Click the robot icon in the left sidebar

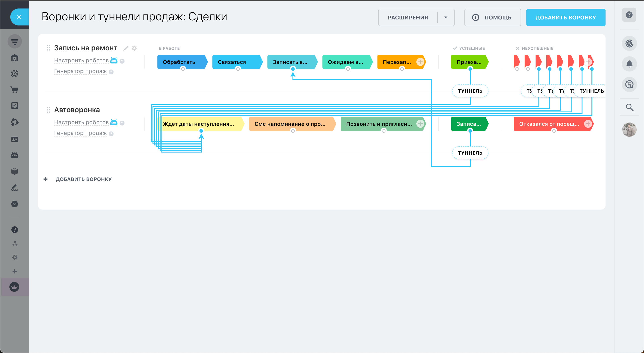[15, 155]
